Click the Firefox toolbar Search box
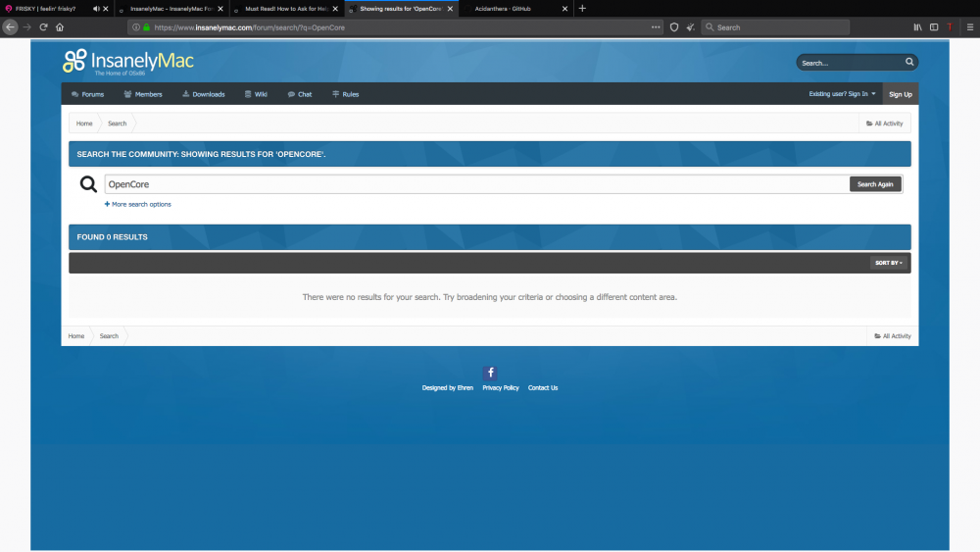Screen dimensions: 980x552 (x=775, y=27)
